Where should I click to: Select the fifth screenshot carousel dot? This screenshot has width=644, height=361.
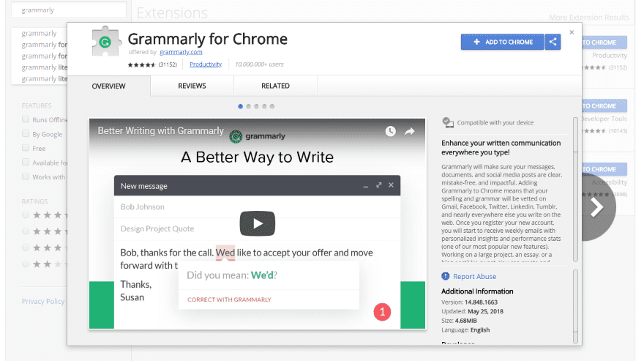(x=272, y=106)
